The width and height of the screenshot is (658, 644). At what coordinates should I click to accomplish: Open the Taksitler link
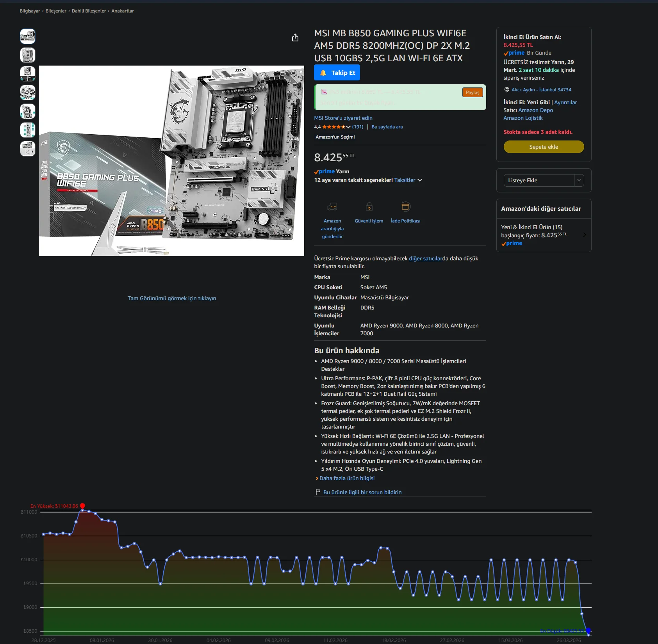(x=405, y=180)
